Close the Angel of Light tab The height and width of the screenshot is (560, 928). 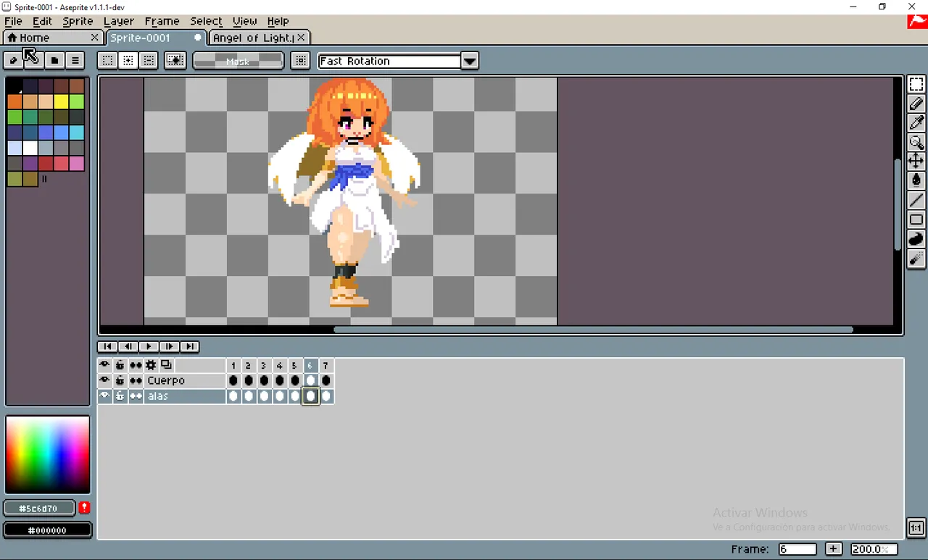click(x=302, y=37)
